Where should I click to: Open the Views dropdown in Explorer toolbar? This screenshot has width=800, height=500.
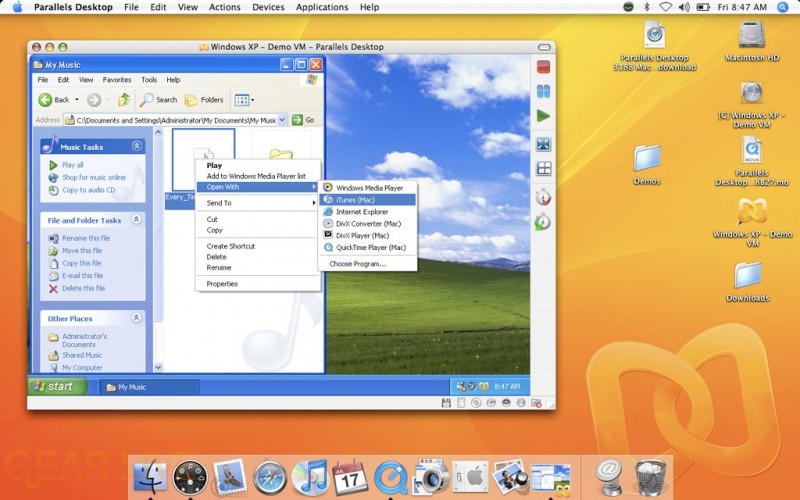point(244,100)
